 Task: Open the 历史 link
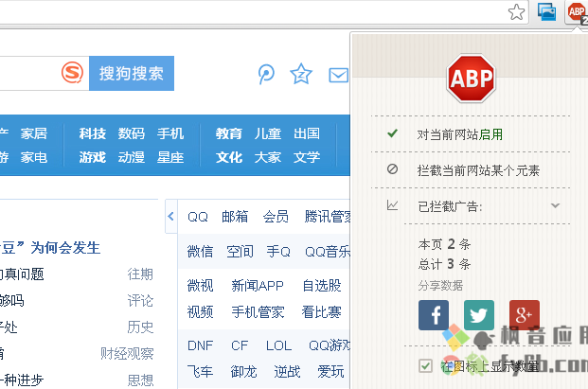click(140, 327)
